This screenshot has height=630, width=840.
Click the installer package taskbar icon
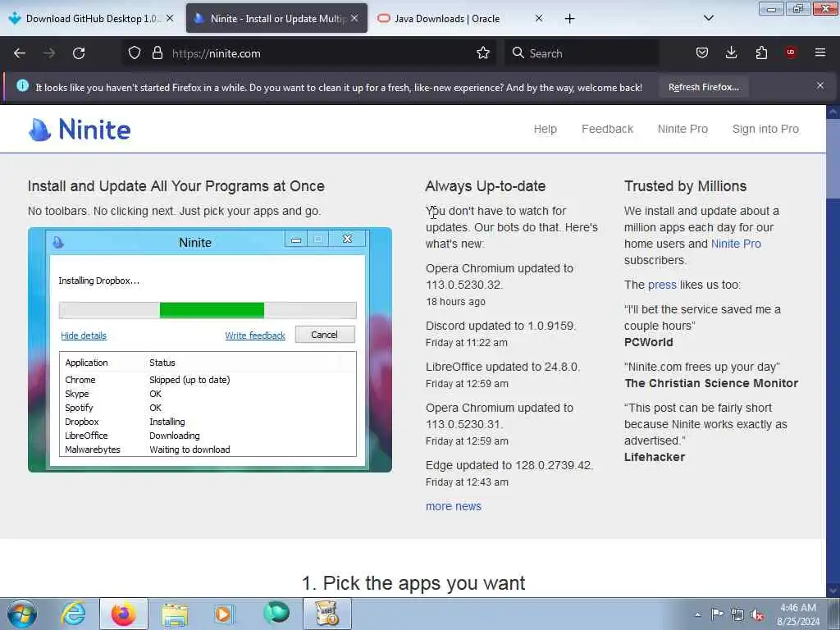click(326, 614)
